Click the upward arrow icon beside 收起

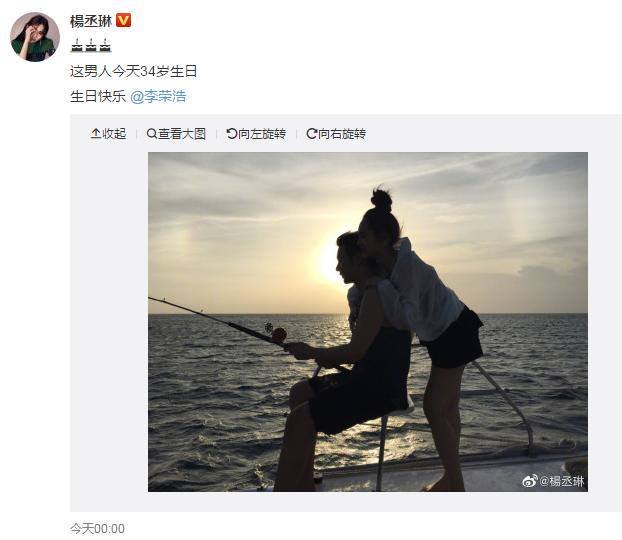[96, 133]
